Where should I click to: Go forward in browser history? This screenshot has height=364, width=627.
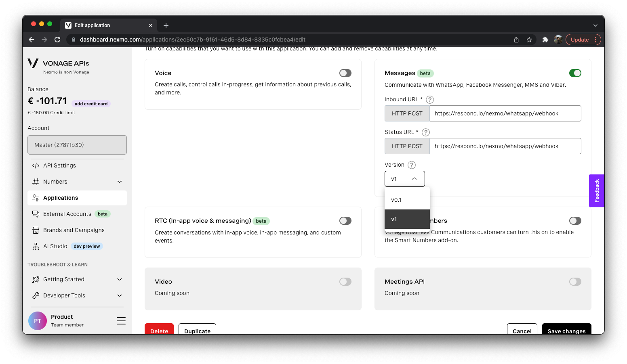click(x=44, y=40)
